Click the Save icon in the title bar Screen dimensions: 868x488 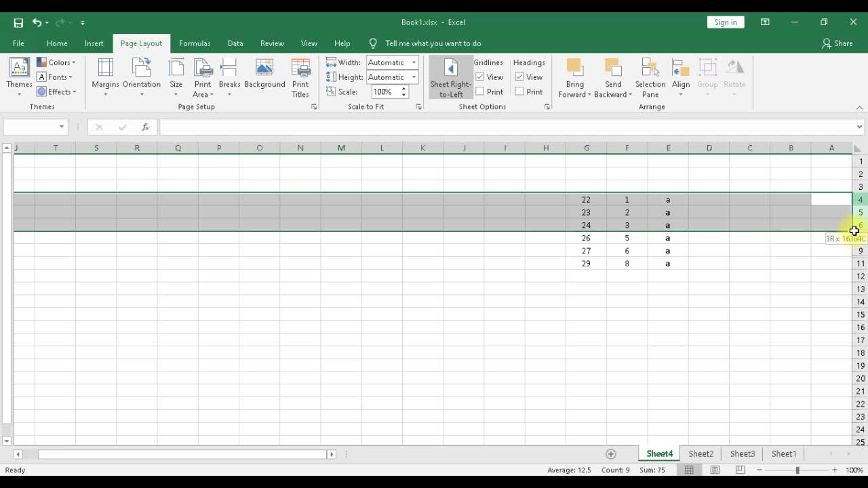point(18,22)
